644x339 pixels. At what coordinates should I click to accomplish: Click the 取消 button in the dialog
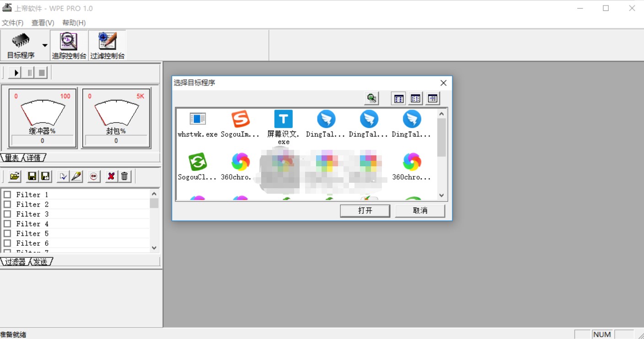[x=420, y=211]
